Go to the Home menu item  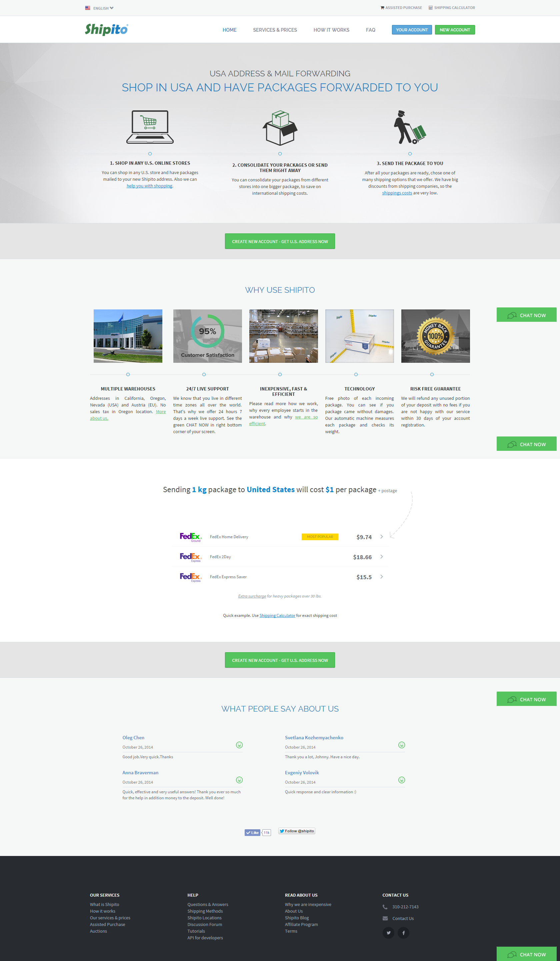pyautogui.click(x=229, y=30)
